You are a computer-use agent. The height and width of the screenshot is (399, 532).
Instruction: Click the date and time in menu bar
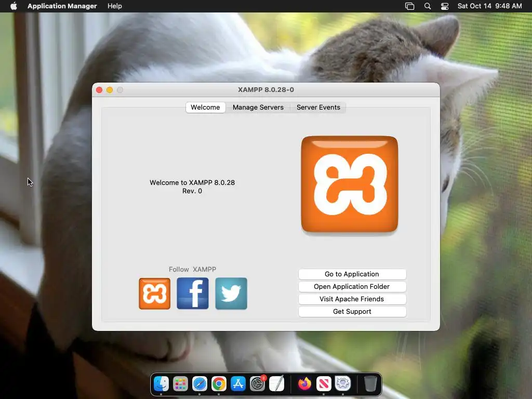click(489, 6)
